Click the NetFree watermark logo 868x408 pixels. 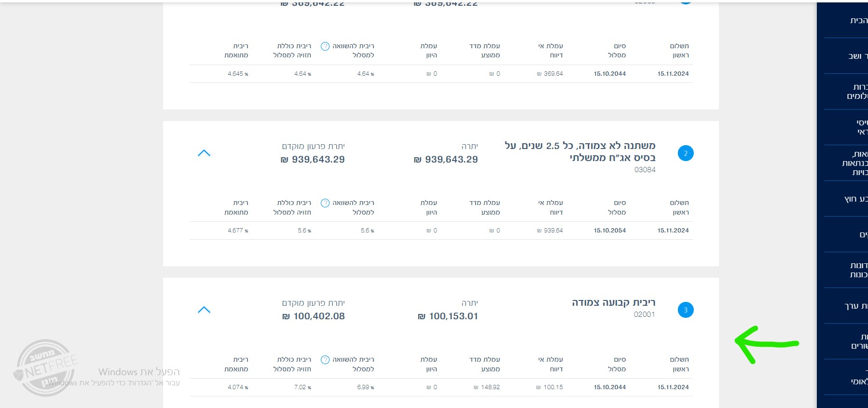45,368
